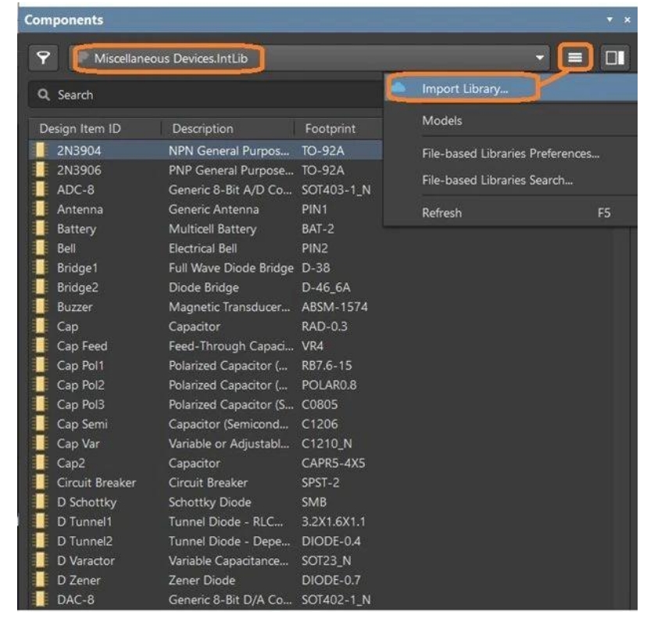
Task: Select the Battery design item ID
Action: (x=77, y=229)
